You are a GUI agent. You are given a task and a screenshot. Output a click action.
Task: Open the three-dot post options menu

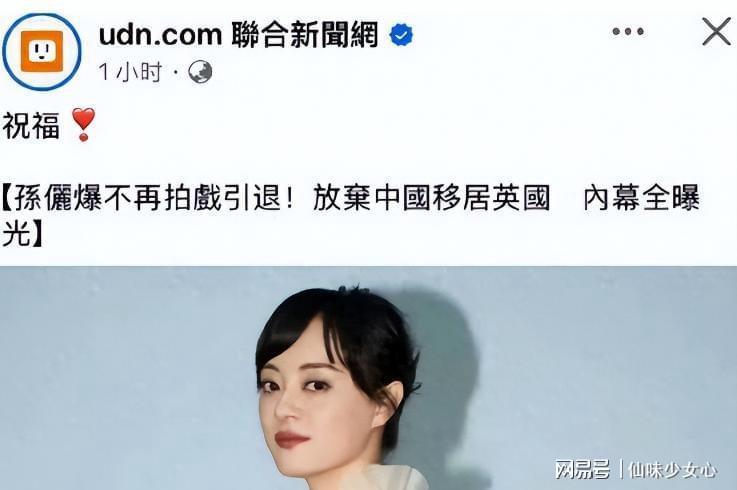click(x=628, y=32)
